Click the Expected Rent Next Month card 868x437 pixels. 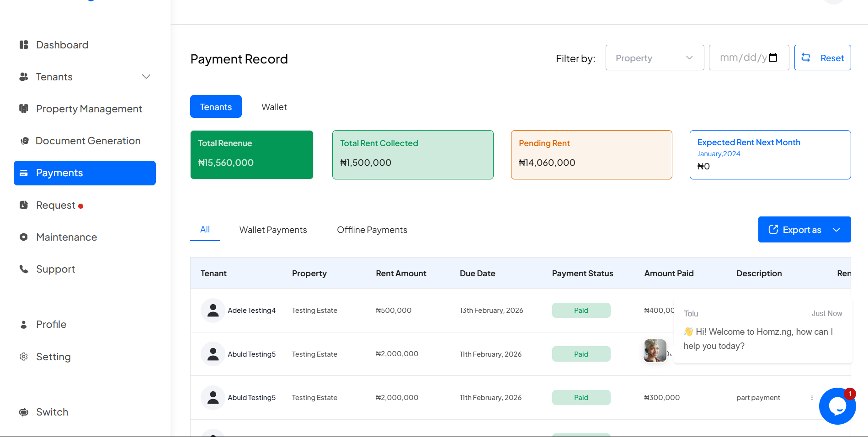[770, 155]
